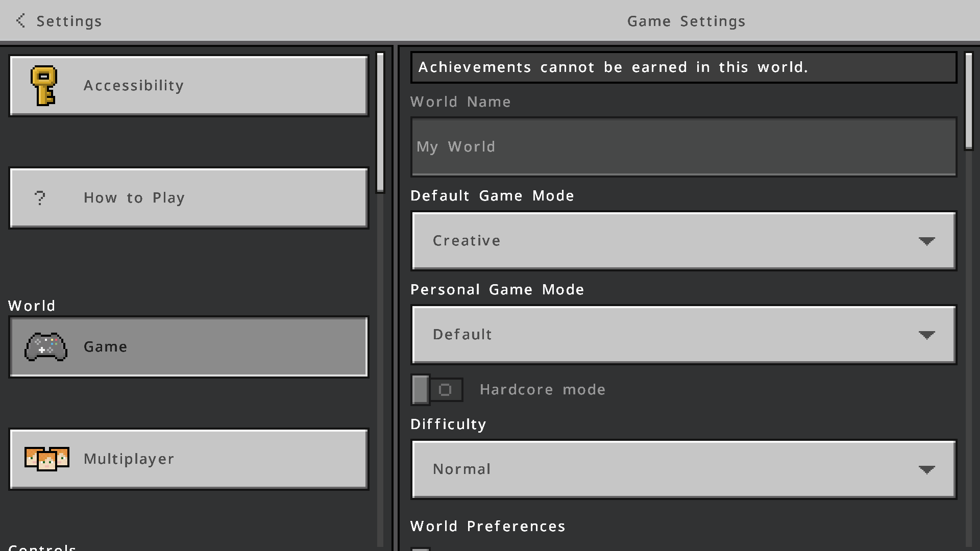The height and width of the screenshot is (551, 980).
Task: Click the Personal Game Mode dropdown arrow
Action: tap(926, 335)
